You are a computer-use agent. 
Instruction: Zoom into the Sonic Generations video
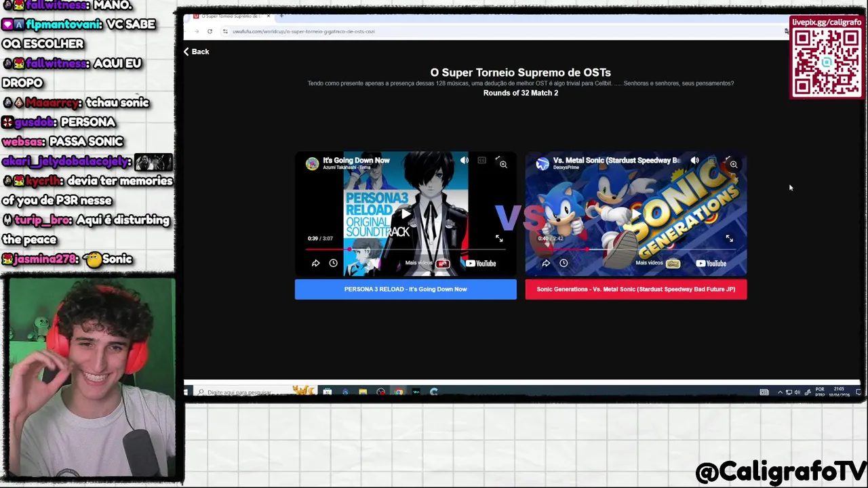tap(733, 164)
